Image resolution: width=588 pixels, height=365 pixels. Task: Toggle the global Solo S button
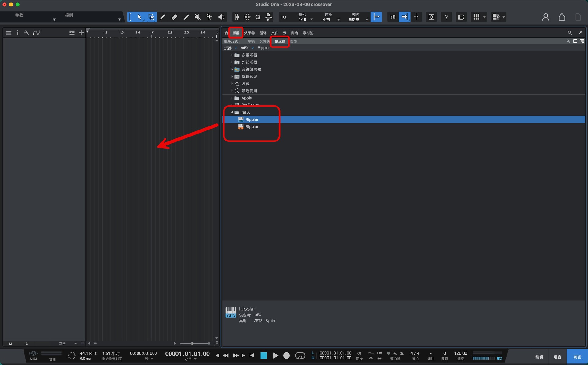point(27,344)
